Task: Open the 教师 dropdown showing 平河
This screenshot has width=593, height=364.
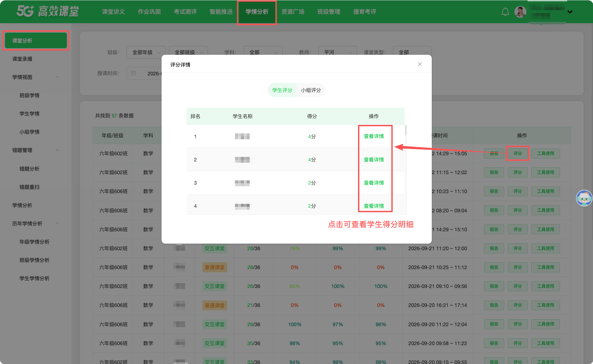Action: click(x=338, y=52)
